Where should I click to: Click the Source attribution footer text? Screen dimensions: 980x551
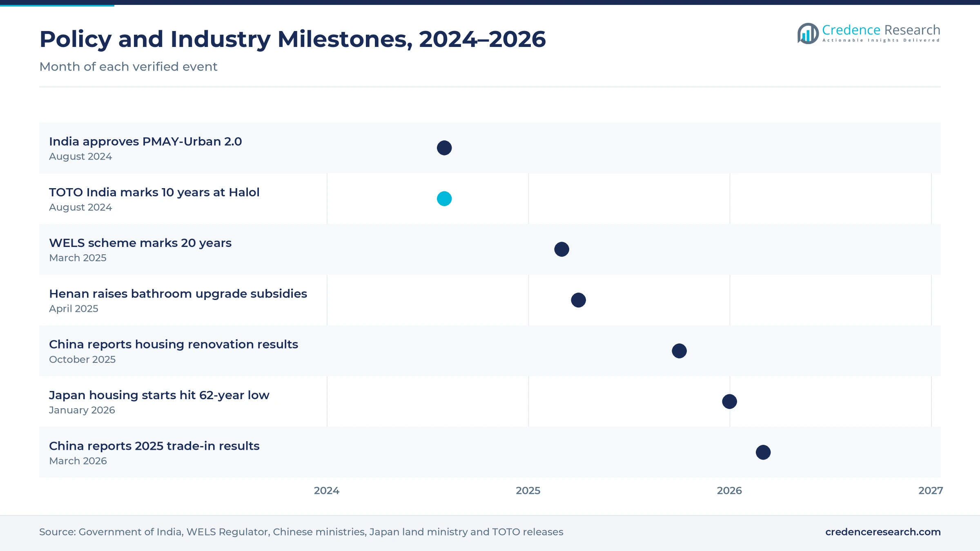coord(301,532)
